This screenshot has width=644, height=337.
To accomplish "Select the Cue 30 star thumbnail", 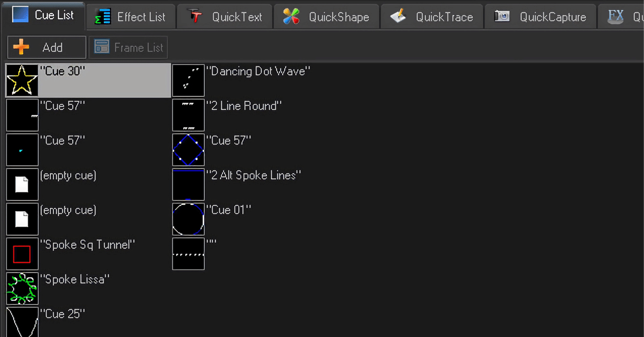I will pos(22,80).
